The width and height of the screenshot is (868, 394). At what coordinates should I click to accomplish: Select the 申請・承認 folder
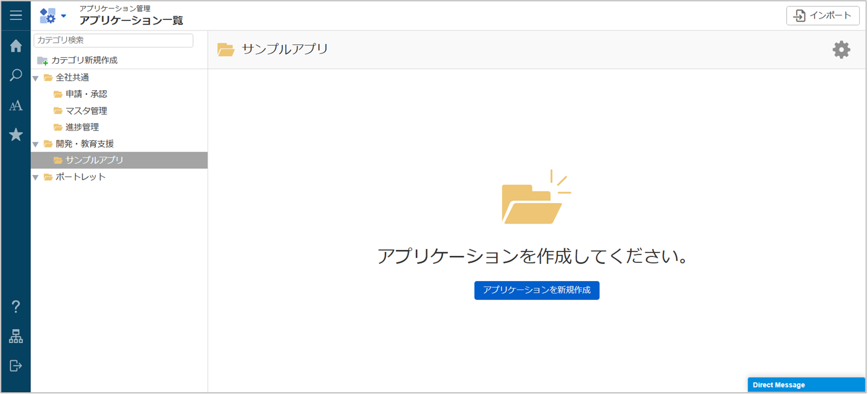(86, 94)
